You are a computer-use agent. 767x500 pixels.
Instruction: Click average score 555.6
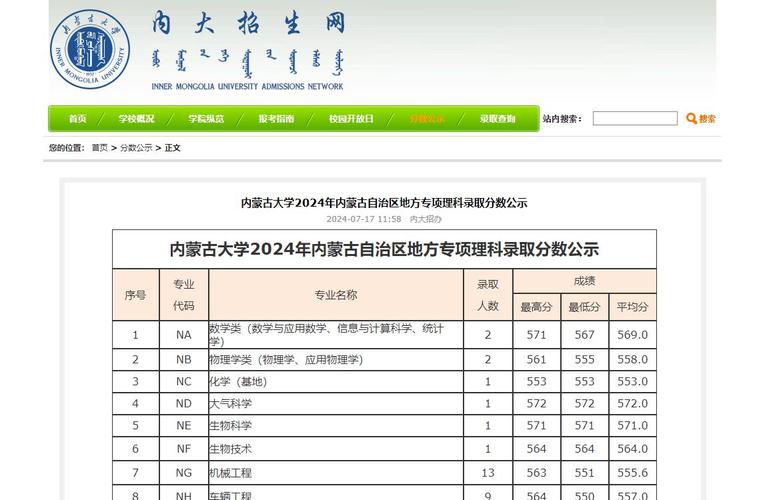tap(632, 473)
